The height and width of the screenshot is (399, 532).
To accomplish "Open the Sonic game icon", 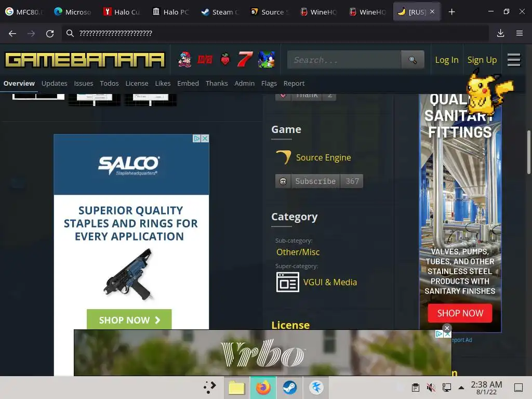I will pos(267,60).
